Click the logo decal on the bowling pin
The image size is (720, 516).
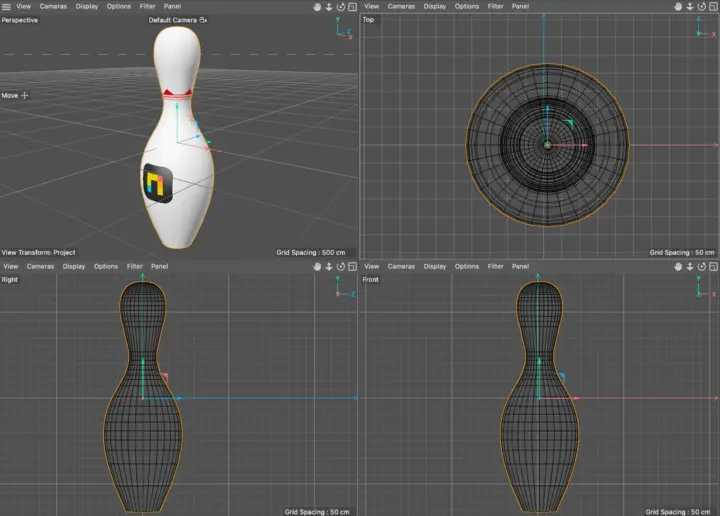click(x=158, y=183)
